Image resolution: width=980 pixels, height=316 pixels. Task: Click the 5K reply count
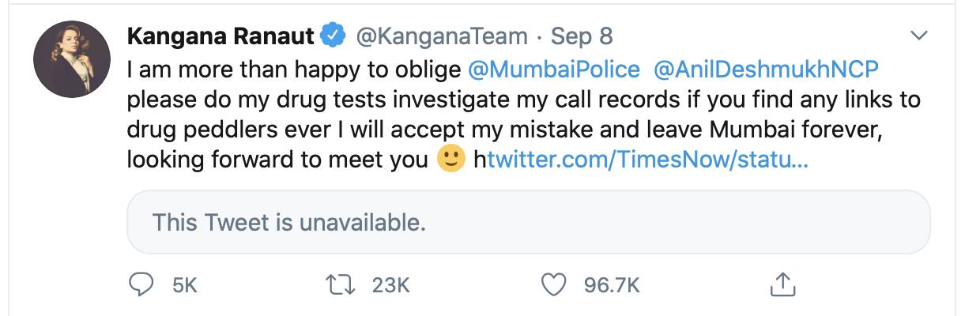[x=184, y=284]
